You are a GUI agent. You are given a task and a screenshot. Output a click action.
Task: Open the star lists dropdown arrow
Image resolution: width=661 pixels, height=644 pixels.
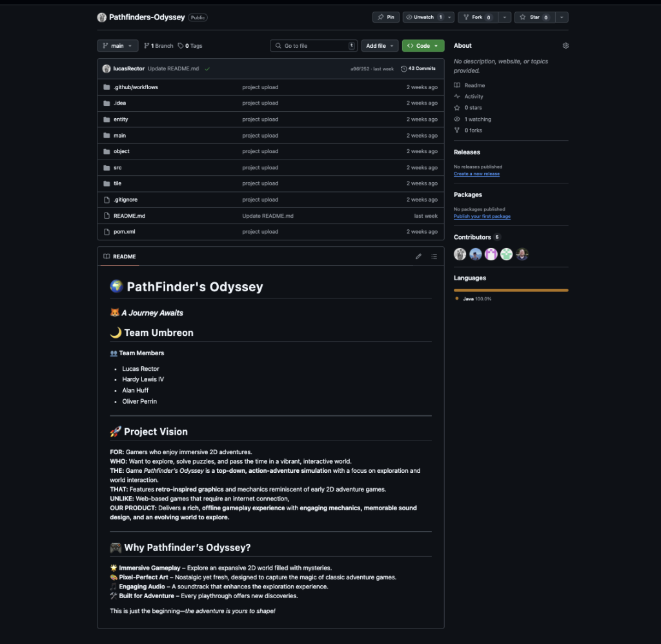pos(562,17)
